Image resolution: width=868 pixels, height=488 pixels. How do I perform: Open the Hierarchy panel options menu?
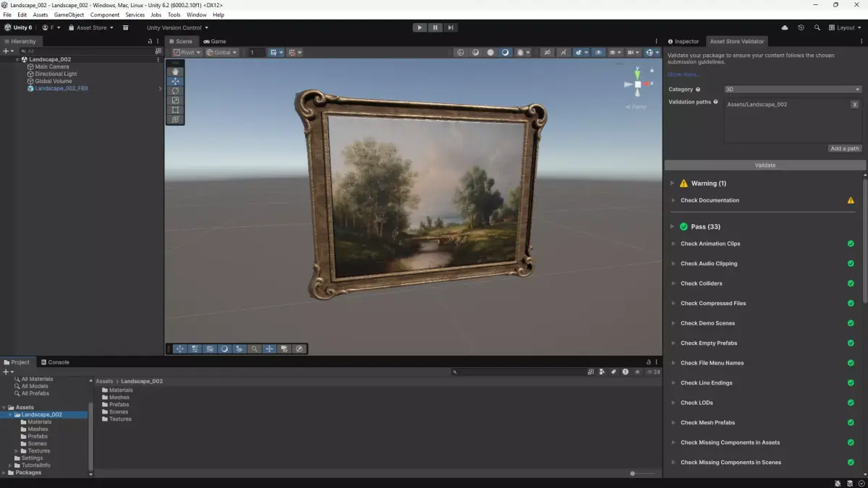click(158, 41)
